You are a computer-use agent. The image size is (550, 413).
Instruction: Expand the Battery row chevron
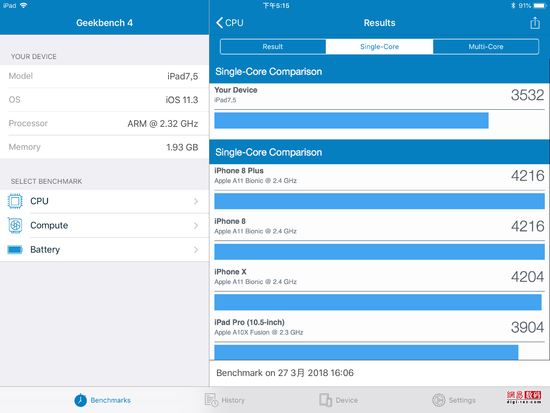tap(196, 249)
